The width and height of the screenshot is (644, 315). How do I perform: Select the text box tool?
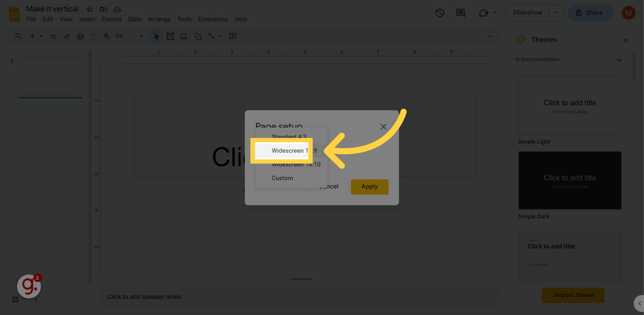pos(170,36)
